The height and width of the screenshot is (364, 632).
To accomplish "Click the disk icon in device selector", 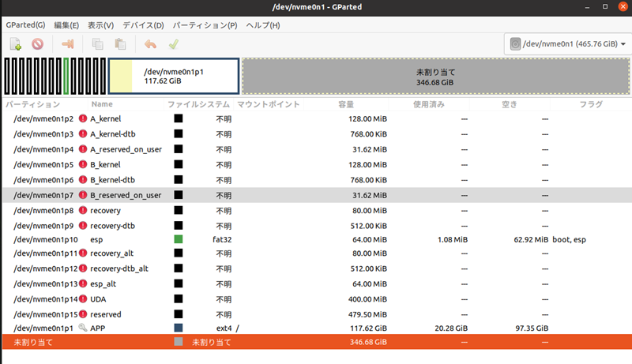I will pyautogui.click(x=515, y=43).
